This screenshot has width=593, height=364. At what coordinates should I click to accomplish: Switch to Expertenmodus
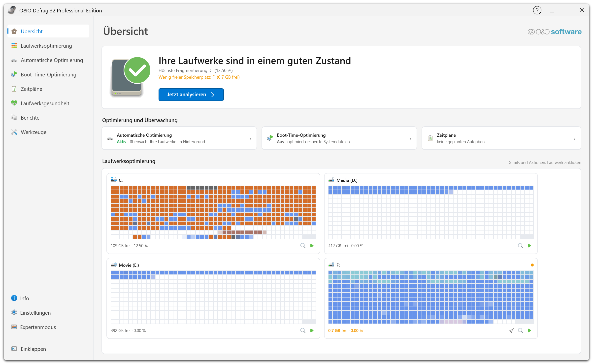(x=48, y=327)
